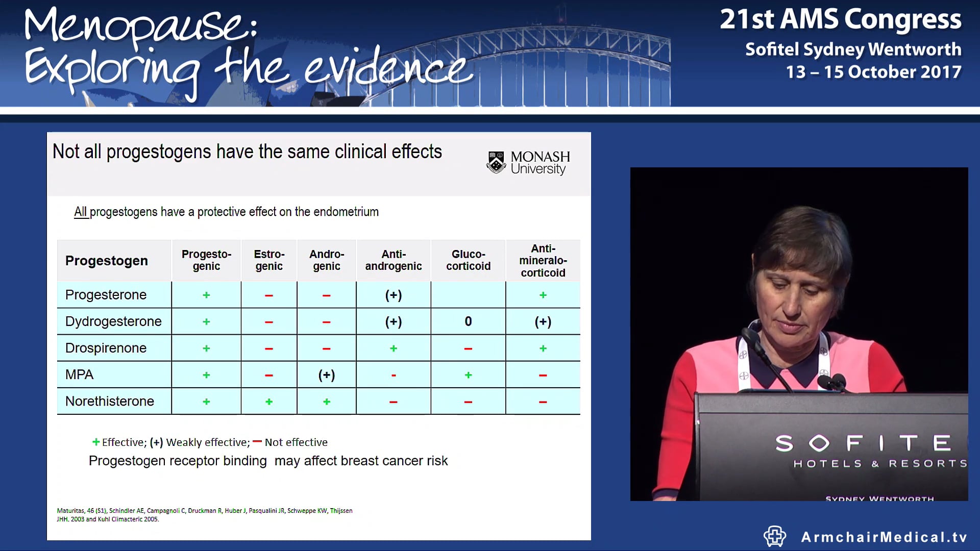Expand the Progestogen column header
The height and width of the screenshot is (551, 980).
click(107, 260)
